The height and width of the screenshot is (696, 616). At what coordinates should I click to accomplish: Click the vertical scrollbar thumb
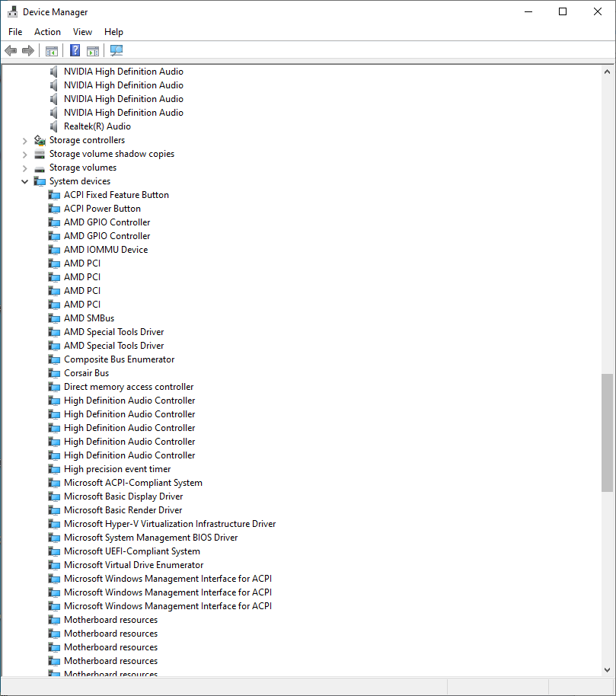(607, 433)
